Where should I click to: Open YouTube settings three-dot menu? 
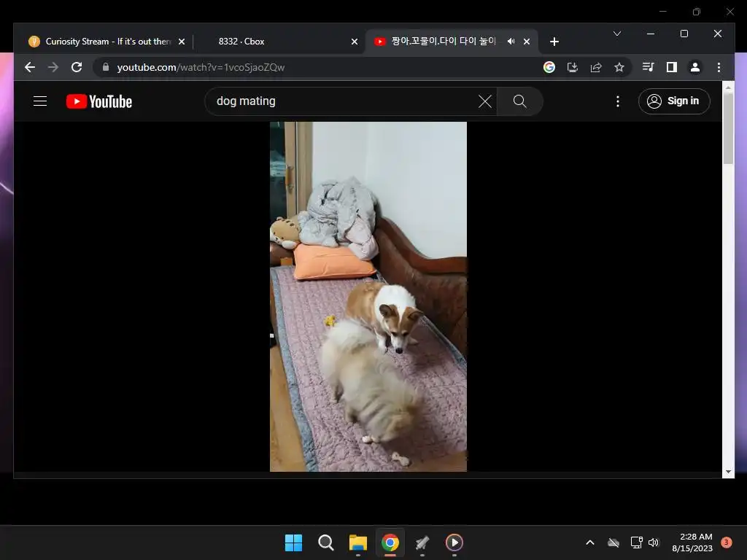[618, 101]
